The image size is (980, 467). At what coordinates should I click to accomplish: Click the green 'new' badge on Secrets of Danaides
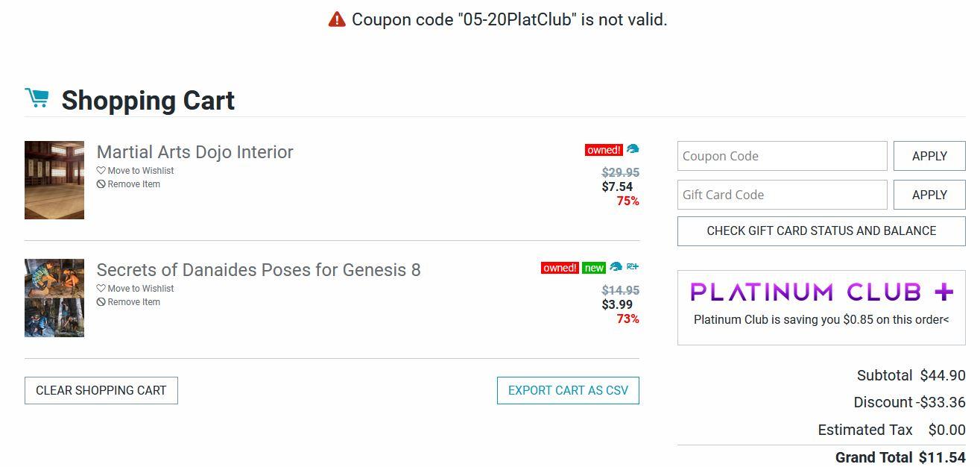coord(594,268)
